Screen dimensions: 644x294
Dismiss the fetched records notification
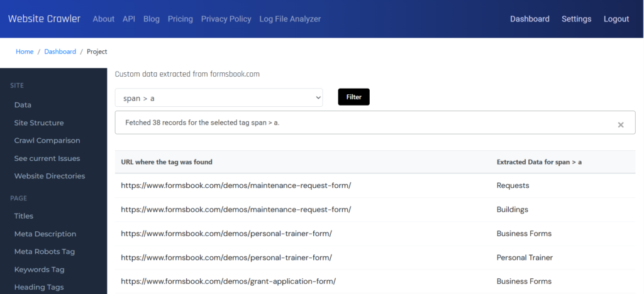[x=621, y=124]
